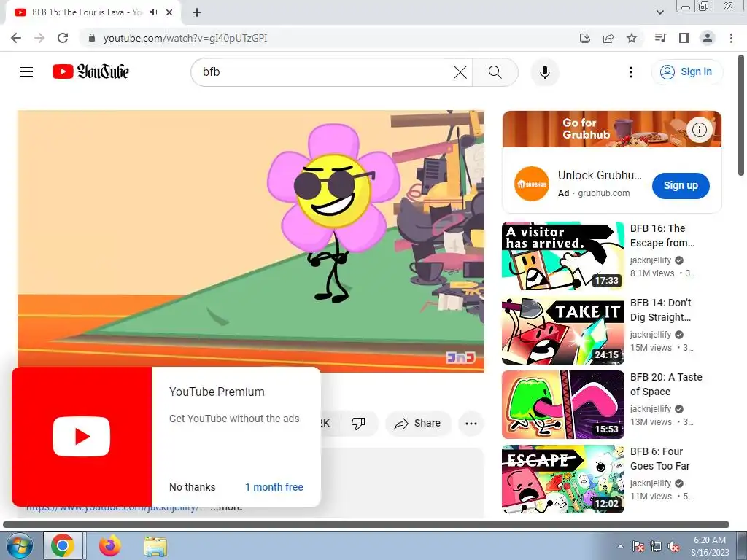Run search with the magnifier button
747x560 pixels.
tap(495, 72)
